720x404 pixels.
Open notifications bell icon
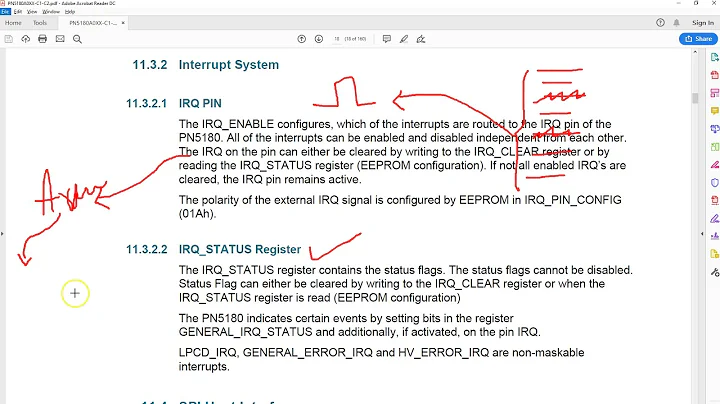click(676, 22)
